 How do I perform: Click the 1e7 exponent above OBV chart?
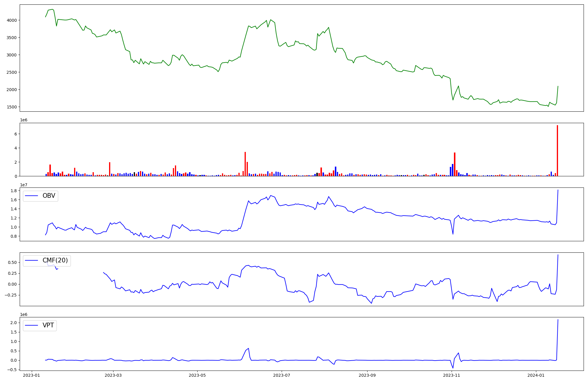pyautogui.click(x=24, y=185)
